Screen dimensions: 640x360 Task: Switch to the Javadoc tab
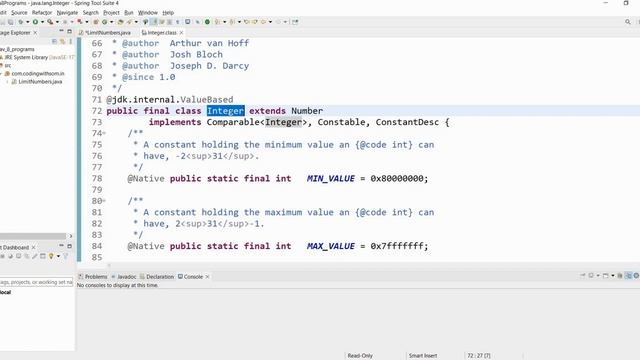tap(124, 277)
